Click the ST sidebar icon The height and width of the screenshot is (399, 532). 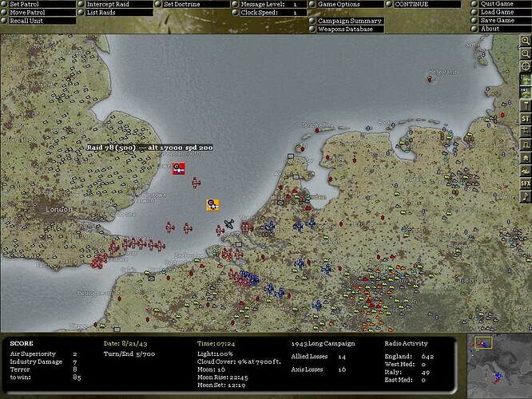pyautogui.click(x=526, y=119)
